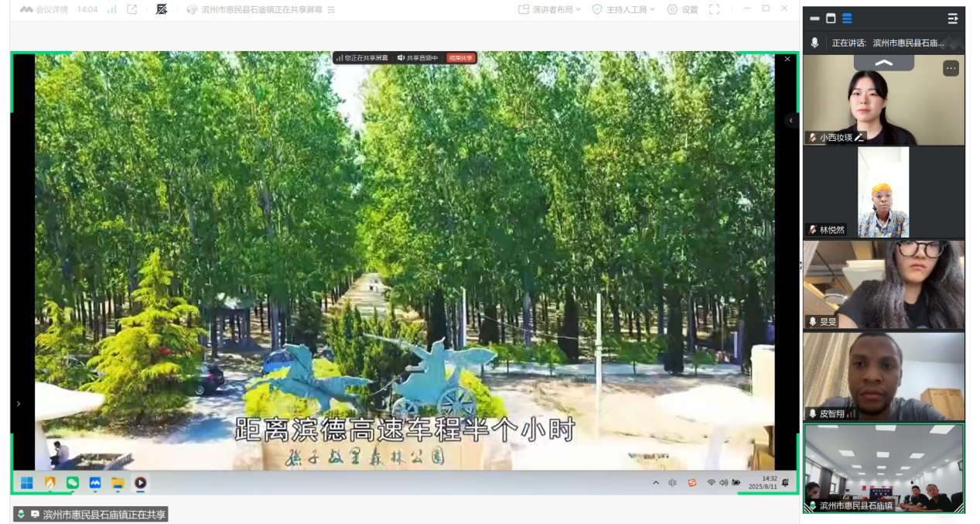Viewport: 980px width, 524px height.
Task: Select 皮智翔 video thumbnail
Action: click(x=883, y=377)
